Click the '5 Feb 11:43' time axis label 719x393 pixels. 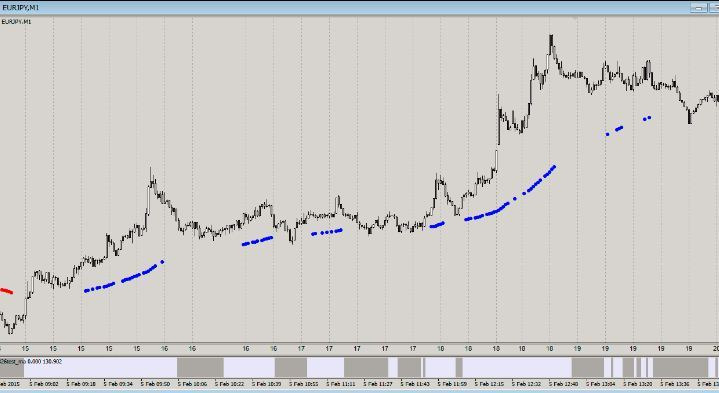[416, 383]
